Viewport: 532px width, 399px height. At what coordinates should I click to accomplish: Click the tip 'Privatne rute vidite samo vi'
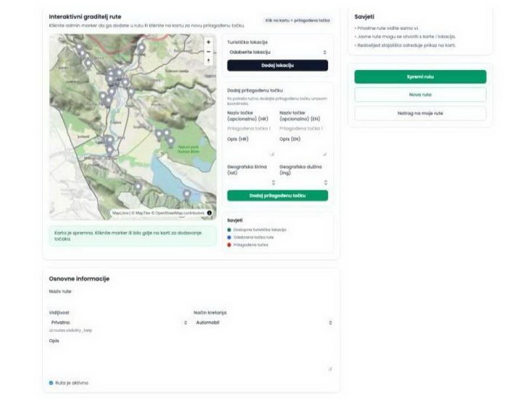(x=387, y=28)
